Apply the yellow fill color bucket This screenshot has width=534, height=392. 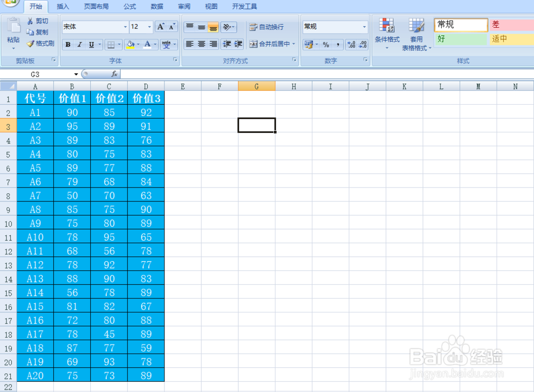click(130, 44)
